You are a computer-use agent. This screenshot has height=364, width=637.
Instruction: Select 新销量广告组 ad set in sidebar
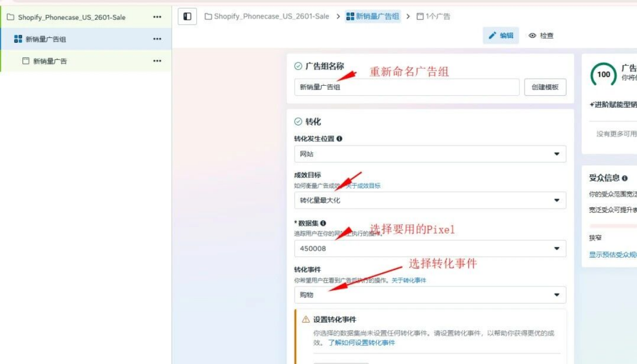(x=86, y=39)
